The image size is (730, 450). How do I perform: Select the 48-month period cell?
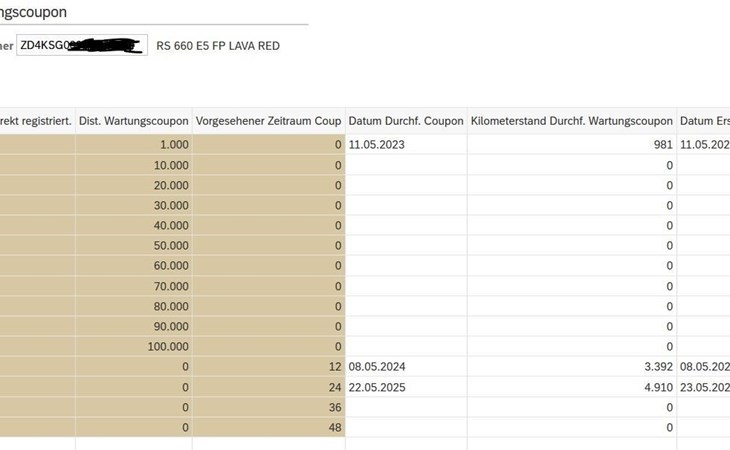point(268,427)
